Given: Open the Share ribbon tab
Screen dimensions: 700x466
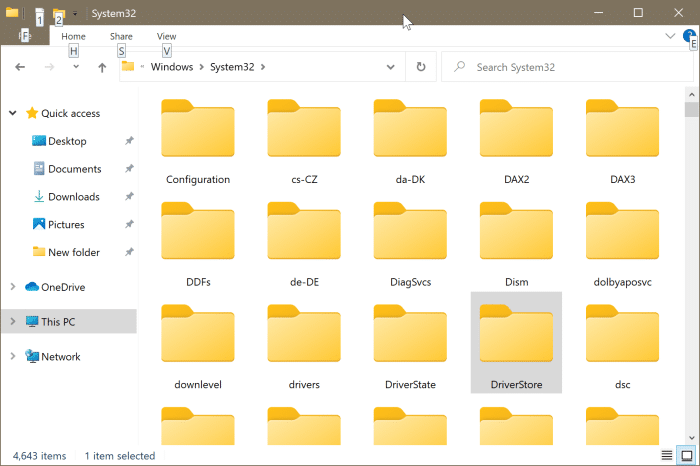Looking at the screenshot, I should (121, 36).
